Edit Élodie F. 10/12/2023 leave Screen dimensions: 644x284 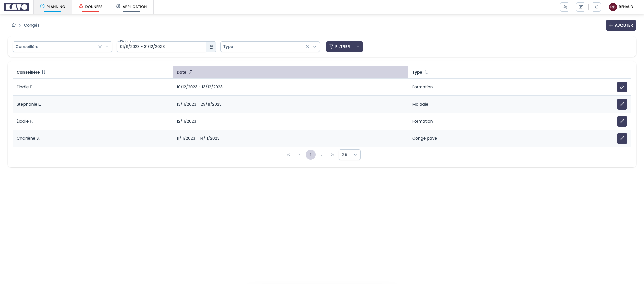point(622,87)
